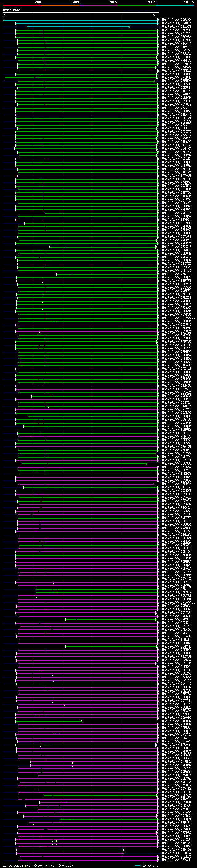Click the 526 query length marker
This screenshot has height=868, width=197.
tap(155, 15)
